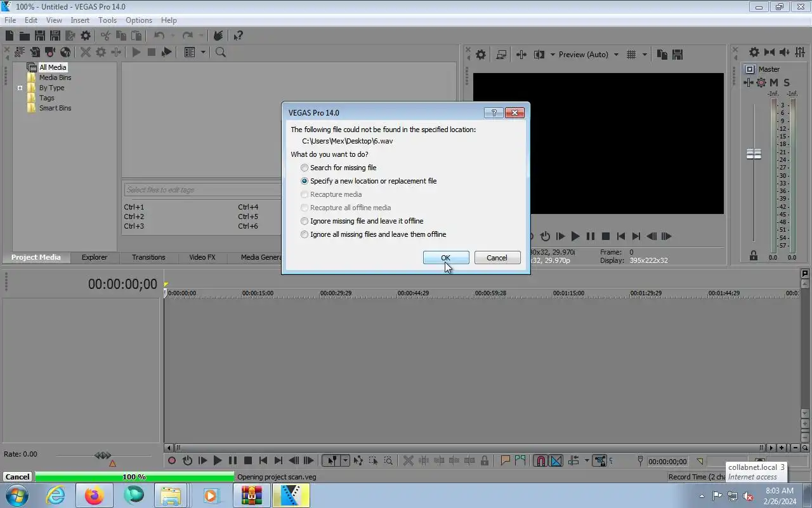The image size is (812, 508).
Task: Open the Redo history dropdown arrow
Action: coord(201,36)
